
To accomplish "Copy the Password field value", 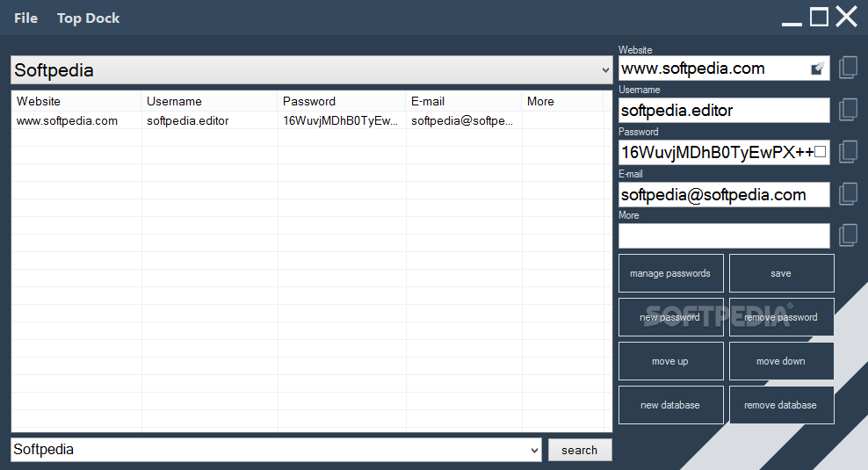I will pos(848,152).
